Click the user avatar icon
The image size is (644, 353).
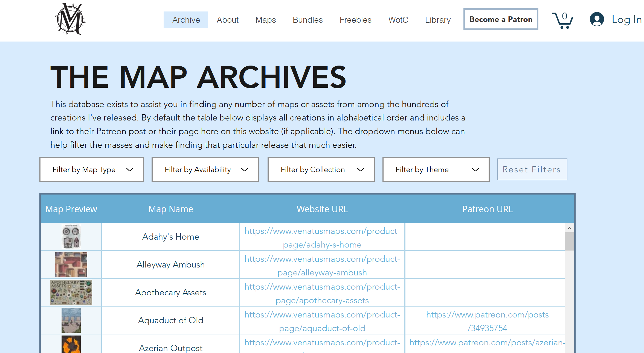pos(597,19)
